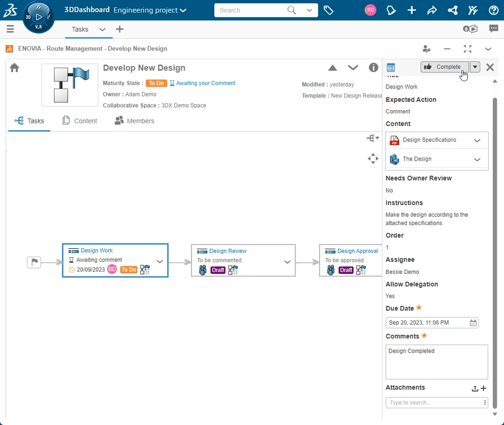Click the widget share-user icon
Image resolution: width=504 pixels, height=425 pixels.
(426, 49)
